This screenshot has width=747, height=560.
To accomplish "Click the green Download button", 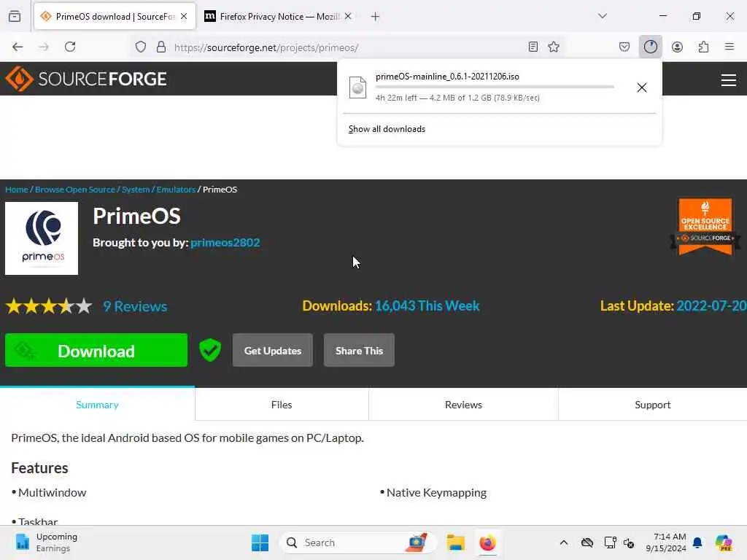I will click(x=96, y=350).
